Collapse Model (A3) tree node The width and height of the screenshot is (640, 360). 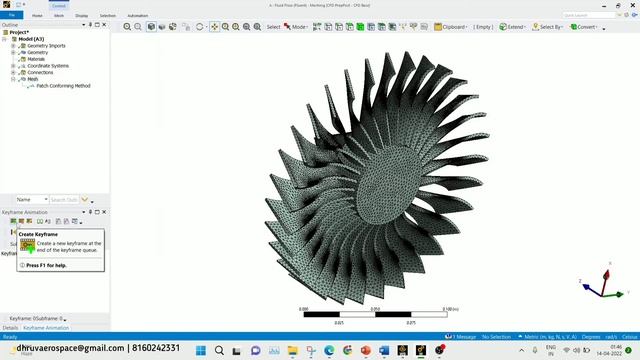click(x=5, y=39)
